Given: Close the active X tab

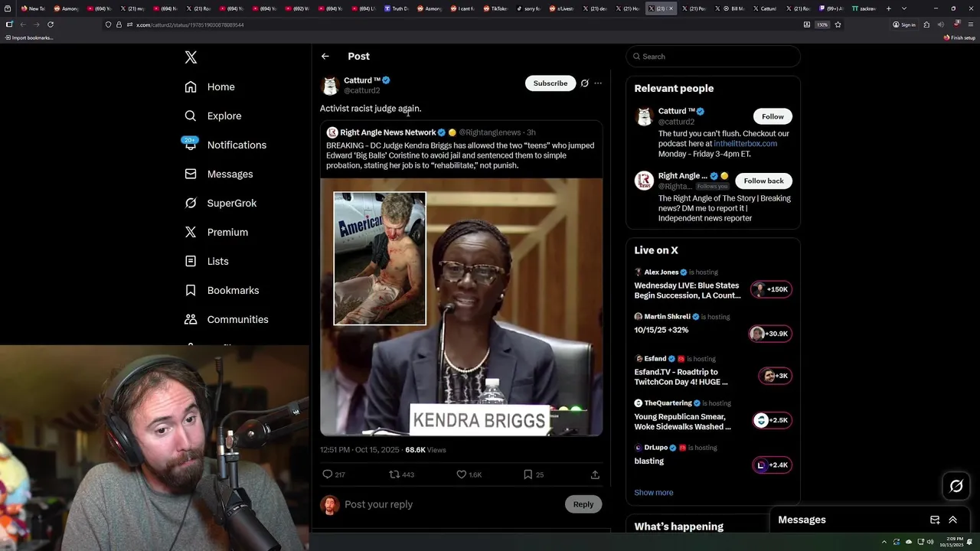Looking at the screenshot, I should [671, 8].
